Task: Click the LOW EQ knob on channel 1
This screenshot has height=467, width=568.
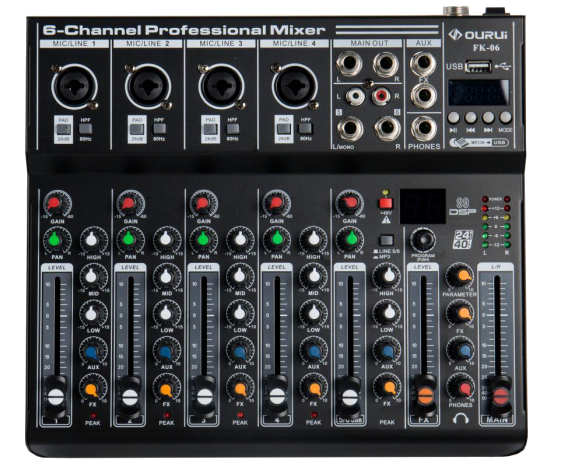Action: point(93,313)
